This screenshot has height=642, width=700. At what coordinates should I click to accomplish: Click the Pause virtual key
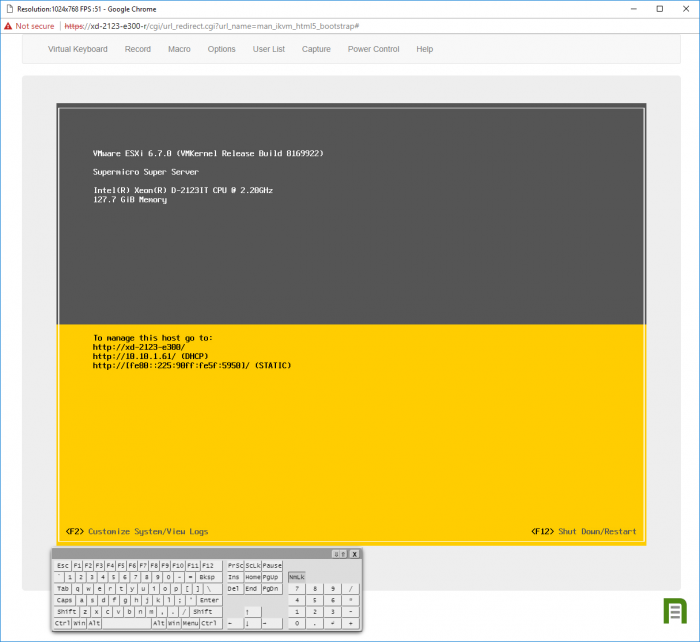(x=272, y=566)
